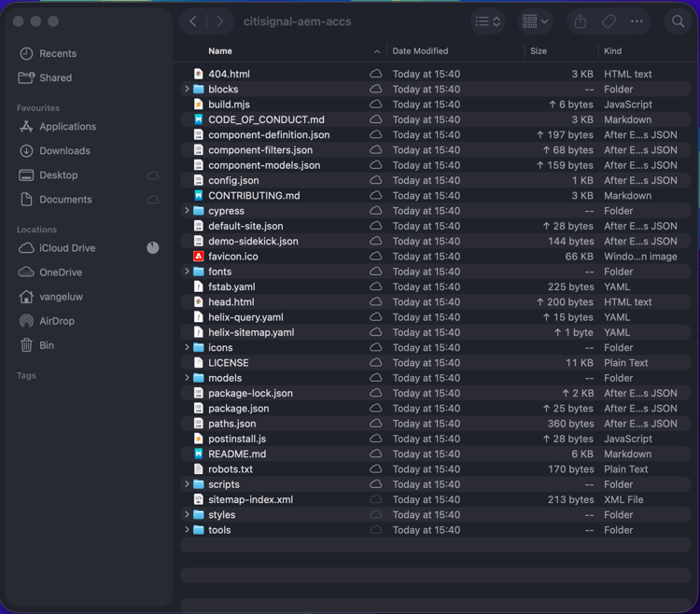Click the scripts folder icon
Screen dimensions: 700x614
tap(199, 484)
